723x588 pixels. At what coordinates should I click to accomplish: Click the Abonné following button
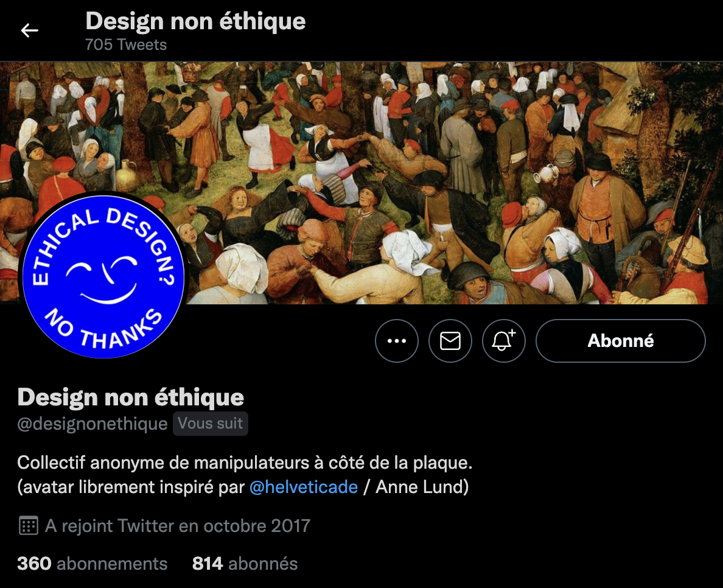[620, 341]
